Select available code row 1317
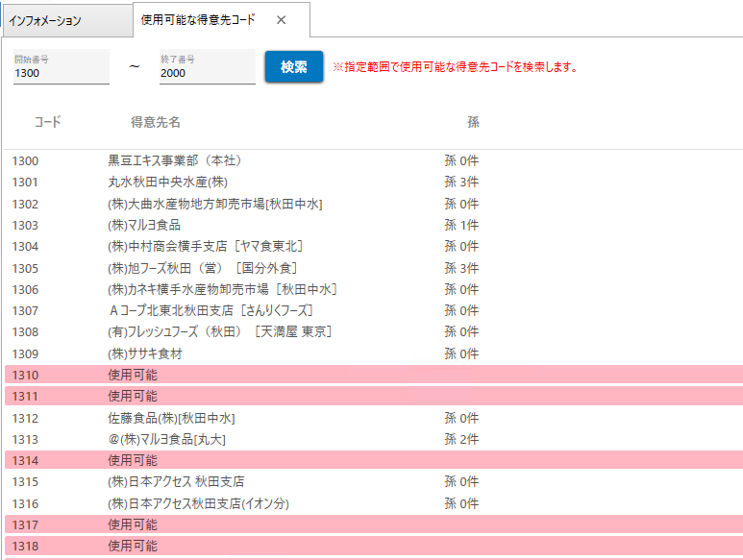Image resolution: width=743 pixels, height=560 pixels. 374,524
